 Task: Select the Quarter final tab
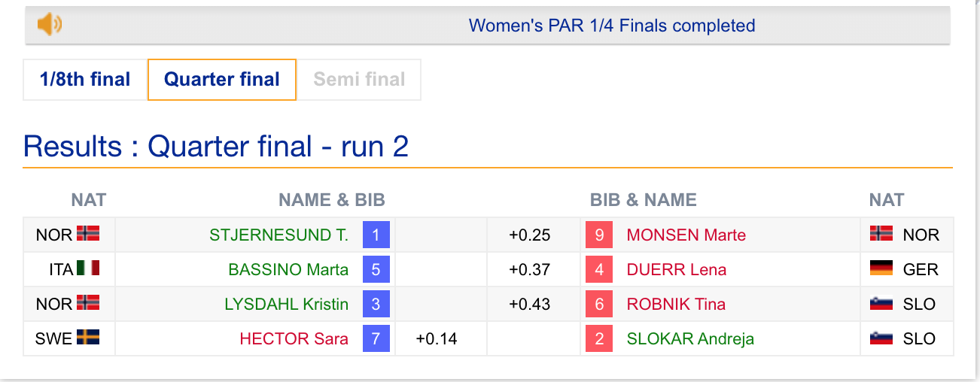click(222, 80)
